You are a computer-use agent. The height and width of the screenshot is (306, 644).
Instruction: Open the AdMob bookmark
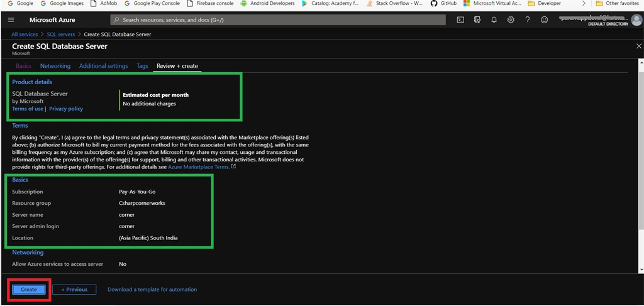104,3
